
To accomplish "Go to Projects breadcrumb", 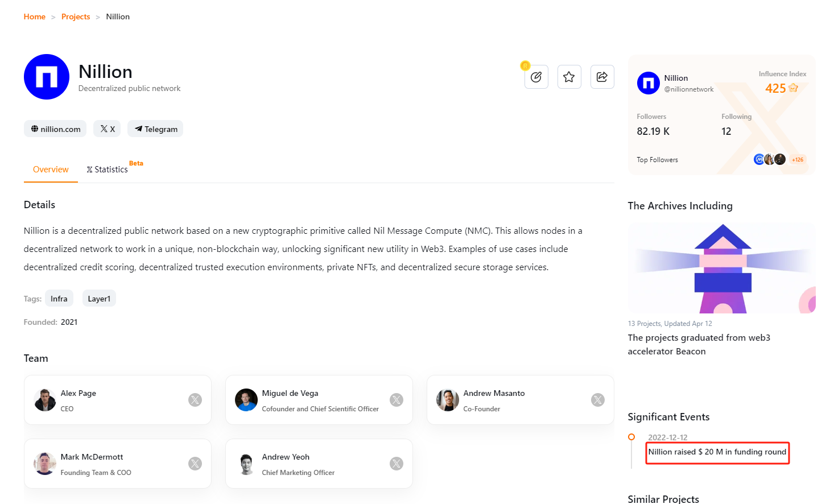I will tap(76, 16).
